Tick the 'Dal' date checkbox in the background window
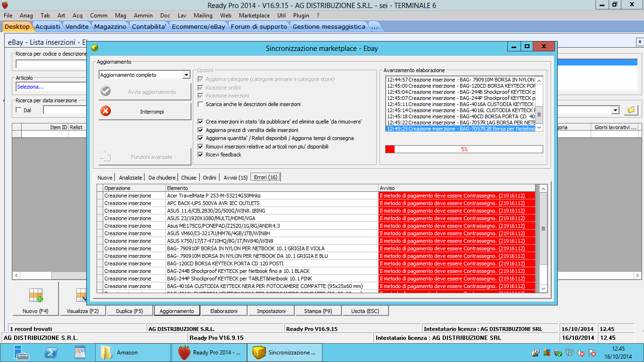The image size is (644, 362). [x=18, y=110]
